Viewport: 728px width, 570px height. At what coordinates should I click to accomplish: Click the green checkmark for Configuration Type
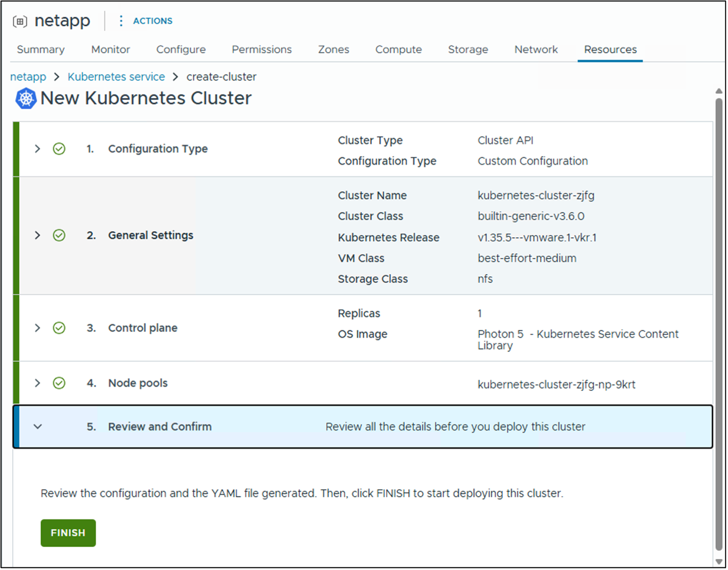(59, 149)
